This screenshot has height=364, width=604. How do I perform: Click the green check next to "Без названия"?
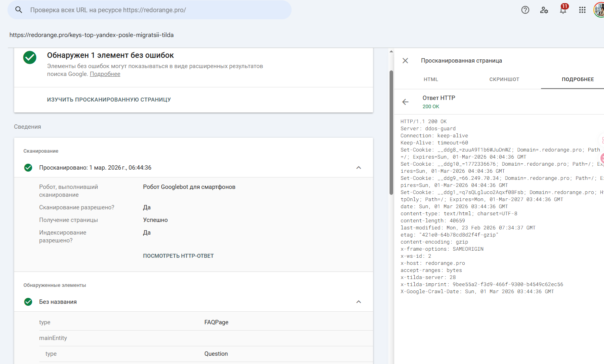[28, 302]
